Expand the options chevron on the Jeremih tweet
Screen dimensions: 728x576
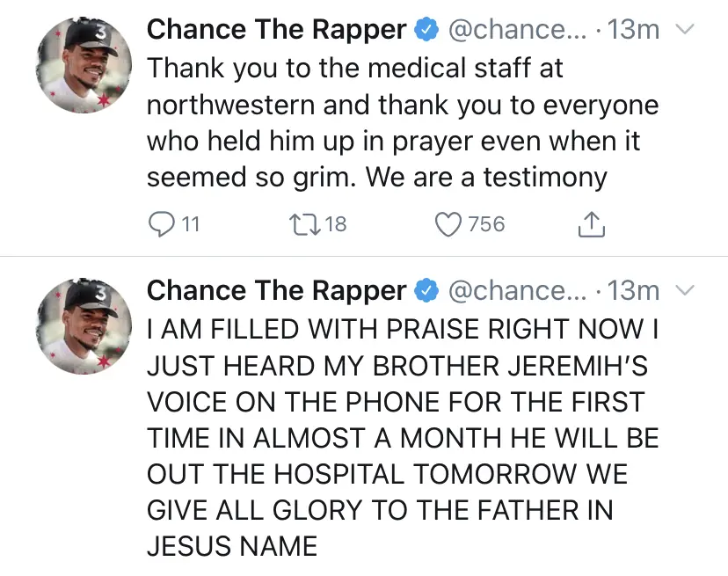click(x=684, y=290)
